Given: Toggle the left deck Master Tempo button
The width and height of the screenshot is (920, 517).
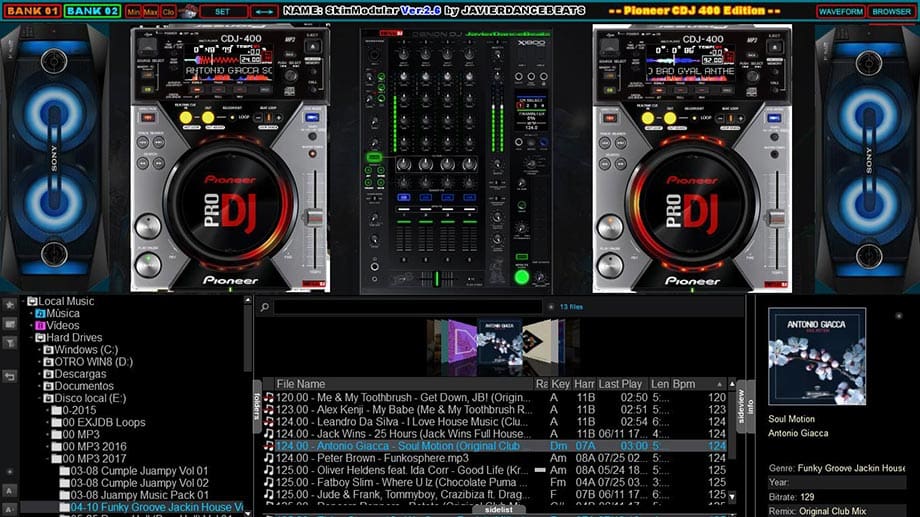Looking at the screenshot, I should tap(312, 154).
